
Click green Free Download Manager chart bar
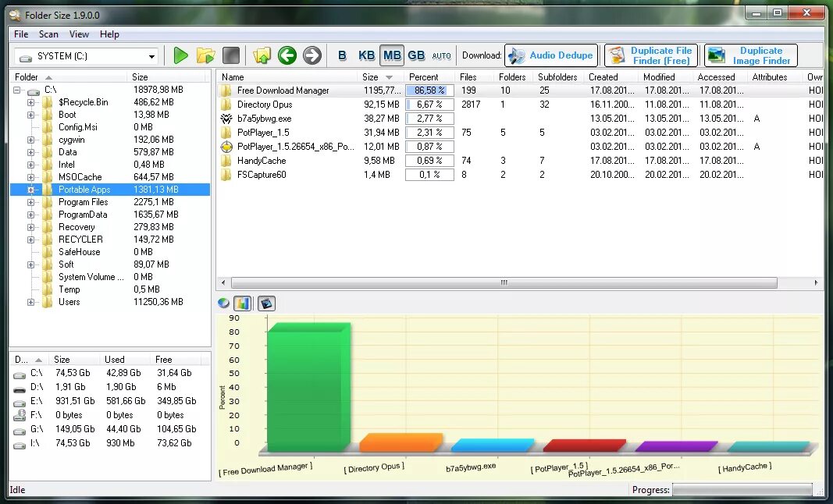point(308,387)
